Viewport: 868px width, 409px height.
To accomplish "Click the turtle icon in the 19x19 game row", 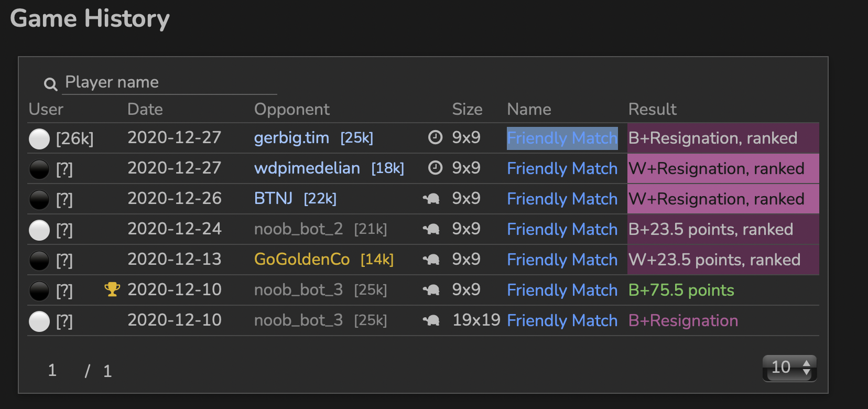I will click(x=431, y=320).
